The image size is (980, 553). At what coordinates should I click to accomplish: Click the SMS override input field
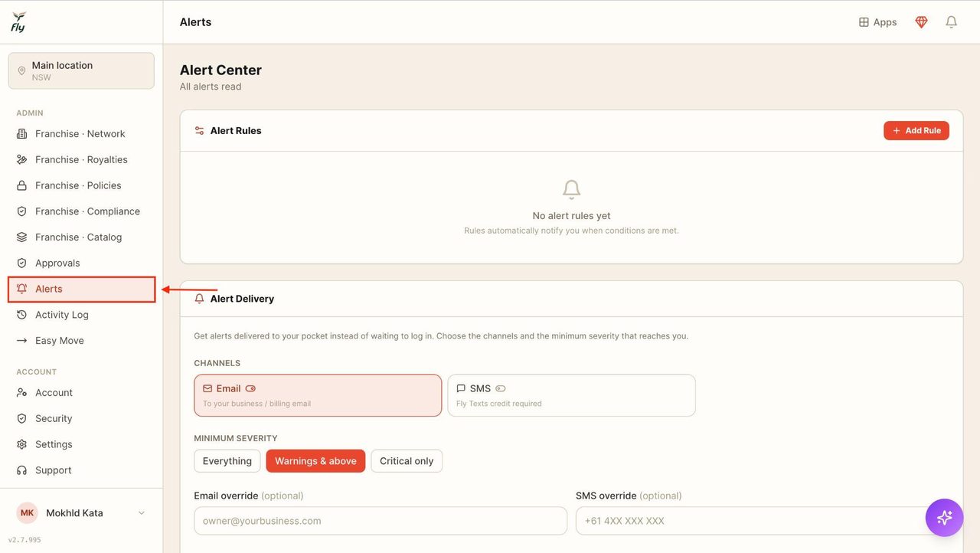[762, 521]
